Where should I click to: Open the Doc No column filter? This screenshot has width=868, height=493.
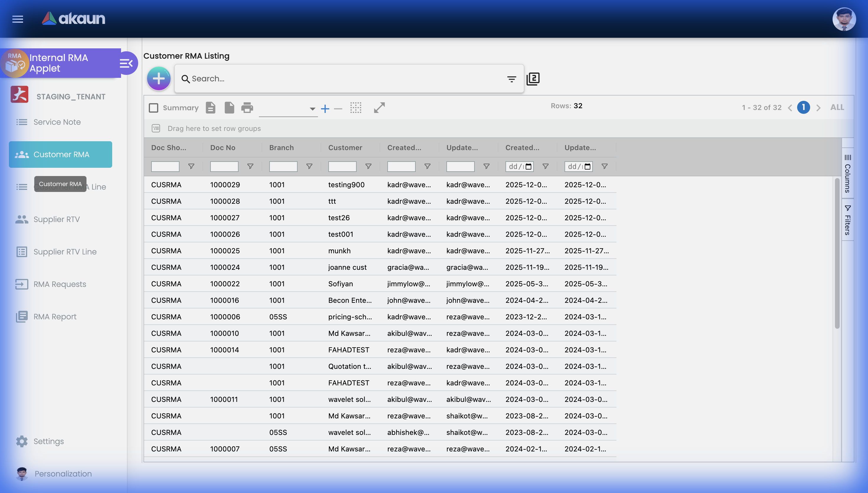pos(250,166)
